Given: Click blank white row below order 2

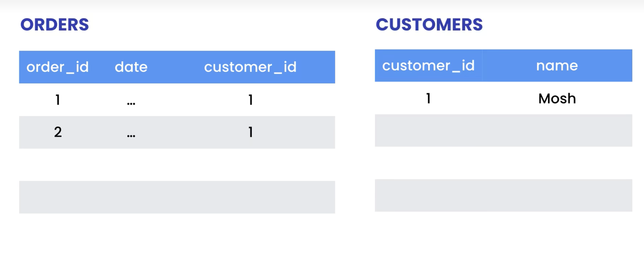Looking at the screenshot, I should [x=177, y=165].
